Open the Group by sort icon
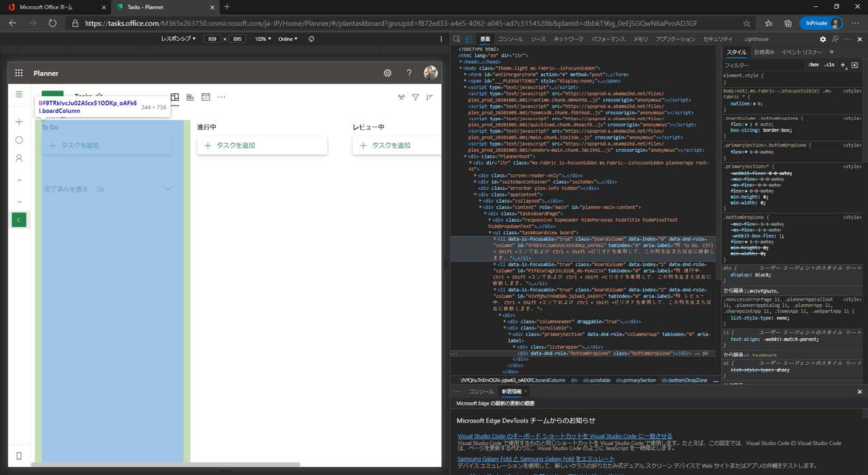The height and width of the screenshot is (475, 868). click(x=430, y=97)
